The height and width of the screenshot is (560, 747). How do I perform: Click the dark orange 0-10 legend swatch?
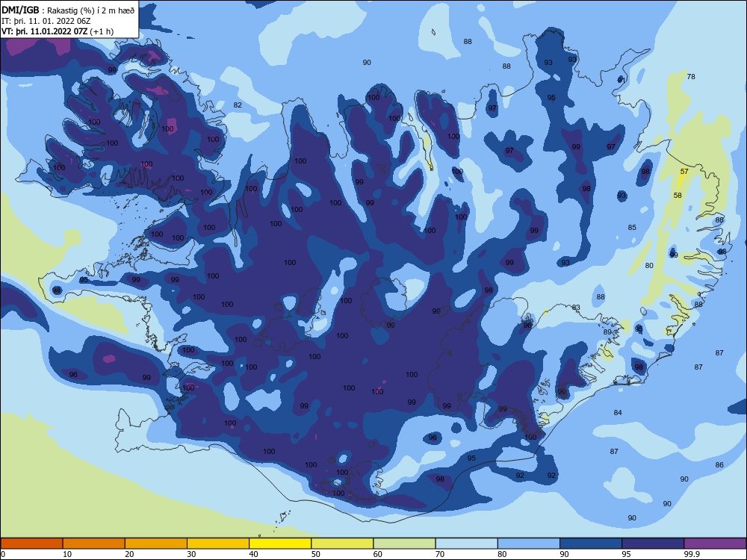(x=31, y=544)
